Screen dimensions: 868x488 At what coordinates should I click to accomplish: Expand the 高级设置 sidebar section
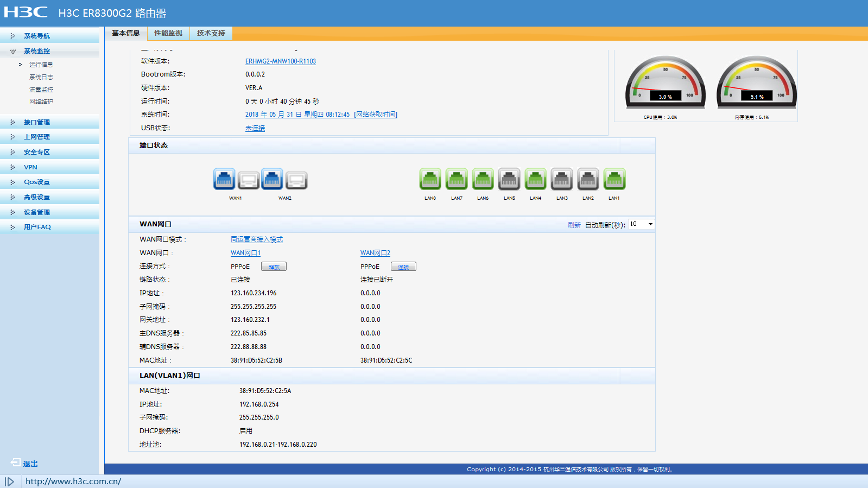(49, 197)
